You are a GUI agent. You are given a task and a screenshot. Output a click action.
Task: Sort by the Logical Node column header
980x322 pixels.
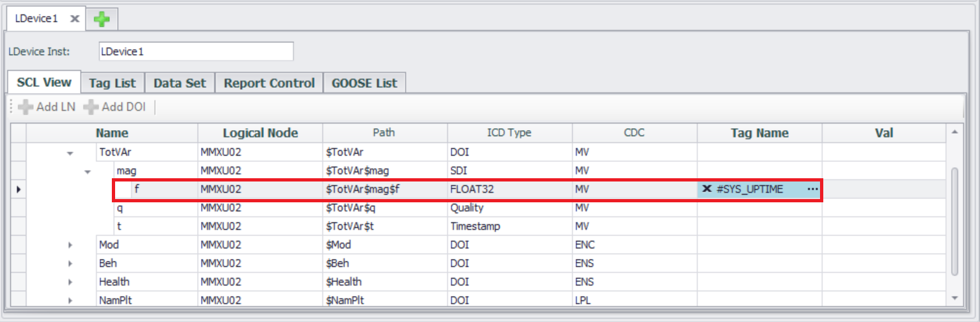[x=260, y=133]
